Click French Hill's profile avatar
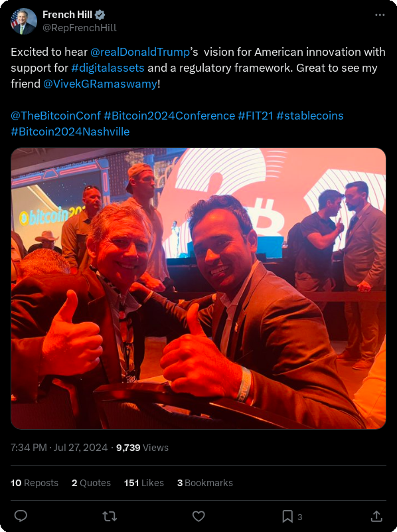Viewport: 397px width, 532px height. [x=23, y=21]
